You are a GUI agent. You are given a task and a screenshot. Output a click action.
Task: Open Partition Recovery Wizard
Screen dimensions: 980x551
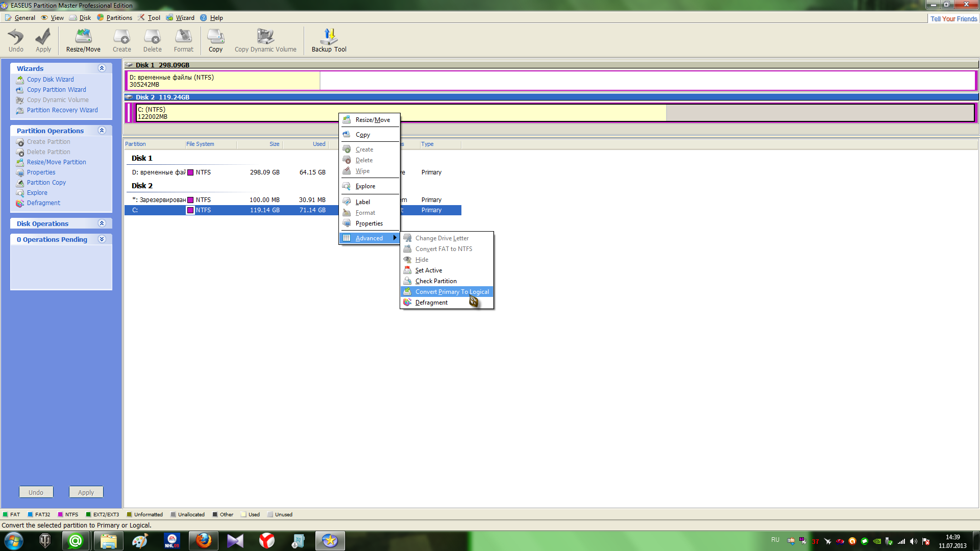click(x=62, y=110)
